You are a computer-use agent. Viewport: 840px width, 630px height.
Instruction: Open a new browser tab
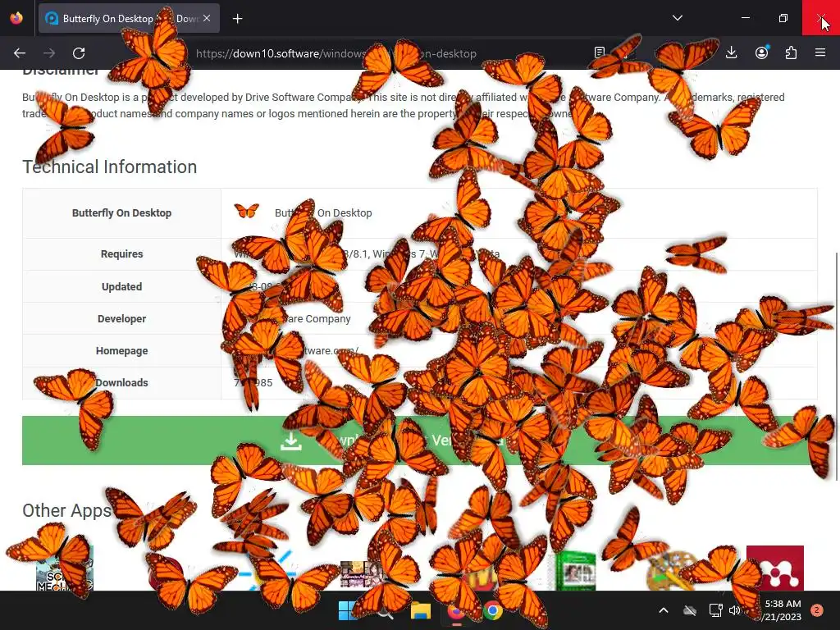[x=237, y=19]
